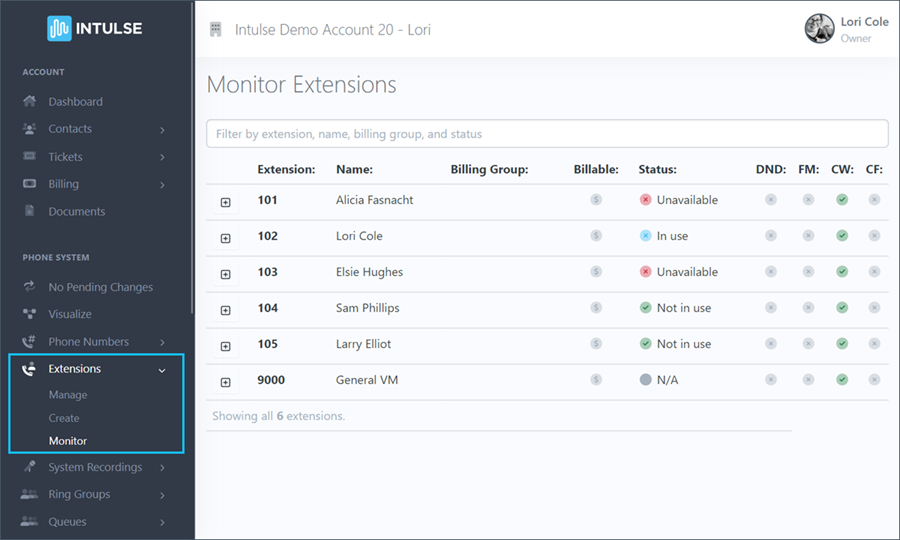The height and width of the screenshot is (540, 900).
Task: Toggle CW checkmark for Elsie Hughes
Action: point(842,271)
